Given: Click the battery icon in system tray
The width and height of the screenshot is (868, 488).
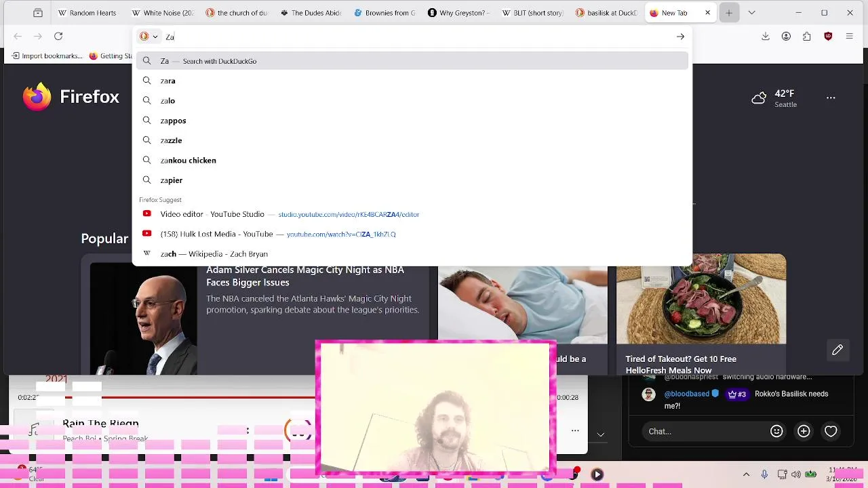Looking at the screenshot, I should point(810,474).
